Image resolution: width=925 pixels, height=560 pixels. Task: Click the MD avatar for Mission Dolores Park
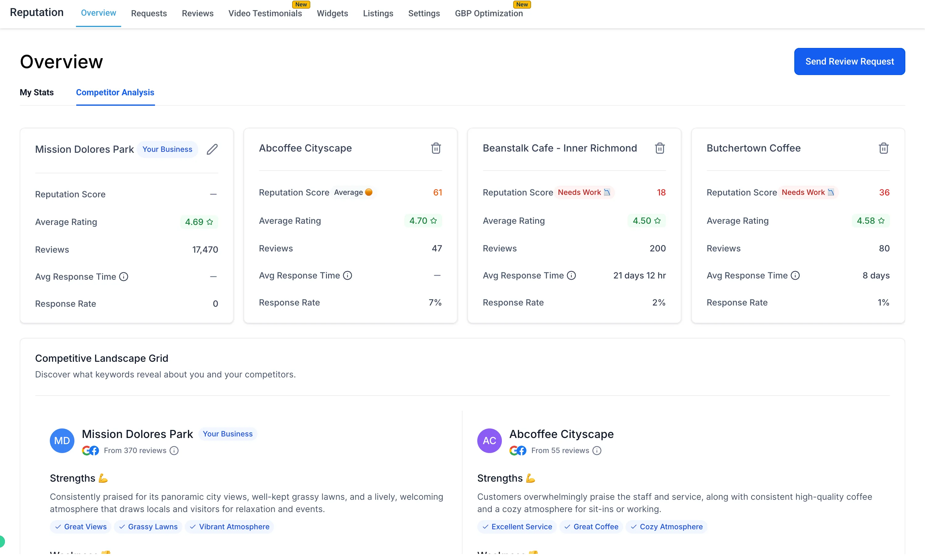(62, 441)
